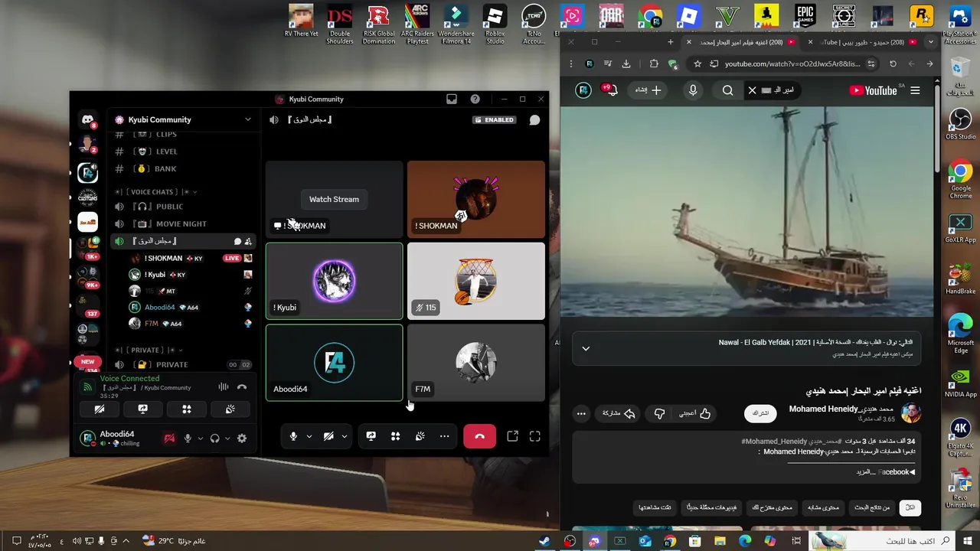
Task: Open output device arrow beside headphones
Action: (x=227, y=439)
